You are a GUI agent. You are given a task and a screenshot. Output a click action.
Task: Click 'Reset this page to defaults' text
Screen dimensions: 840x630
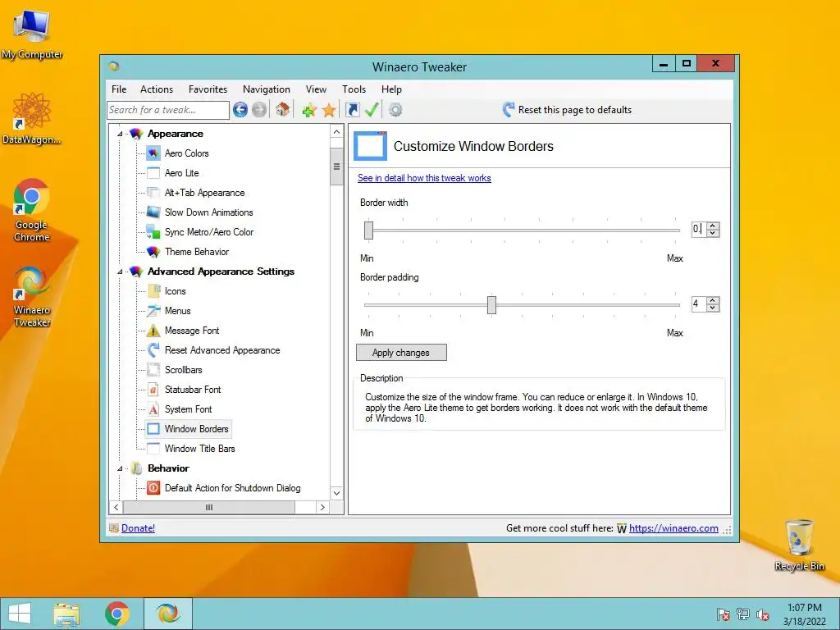575,110
